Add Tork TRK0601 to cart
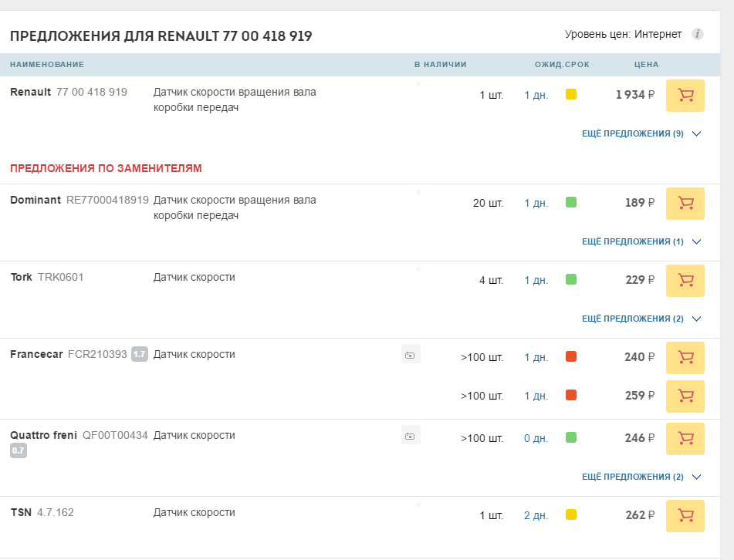This screenshot has height=560, width=734. point(685,281)
